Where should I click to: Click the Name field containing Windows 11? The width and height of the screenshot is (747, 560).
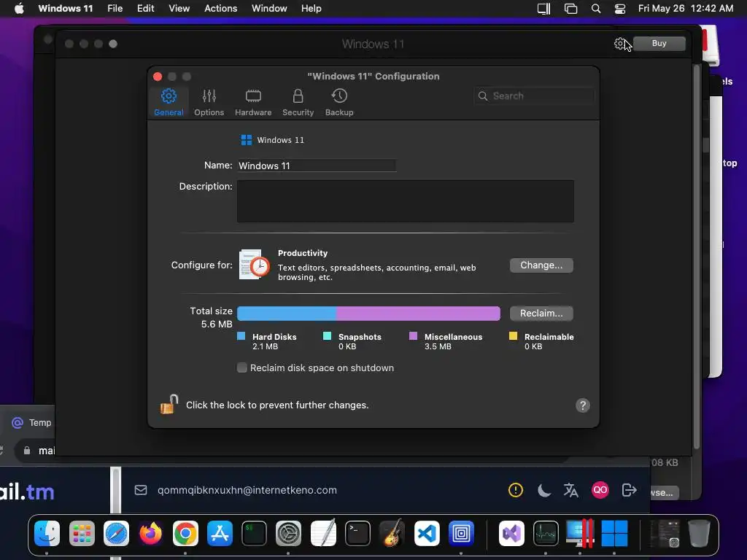click(x=317, y=166)
